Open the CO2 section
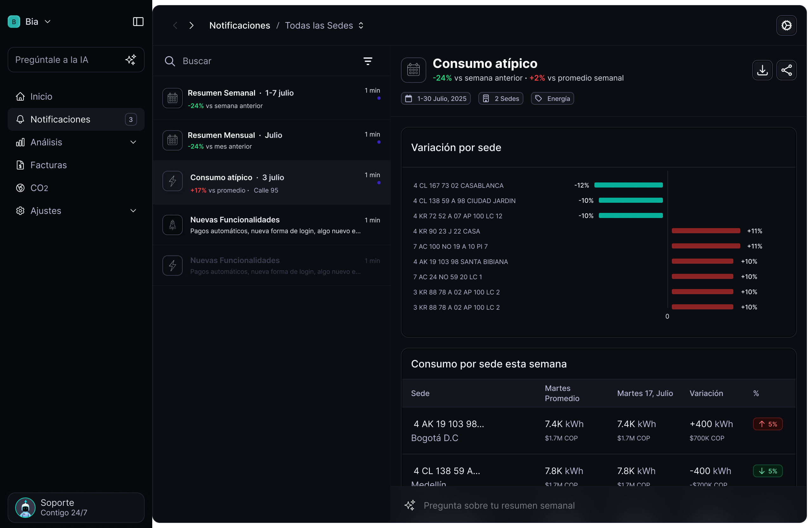This screenshot has height=528, width=812. (x=39, y=188)
